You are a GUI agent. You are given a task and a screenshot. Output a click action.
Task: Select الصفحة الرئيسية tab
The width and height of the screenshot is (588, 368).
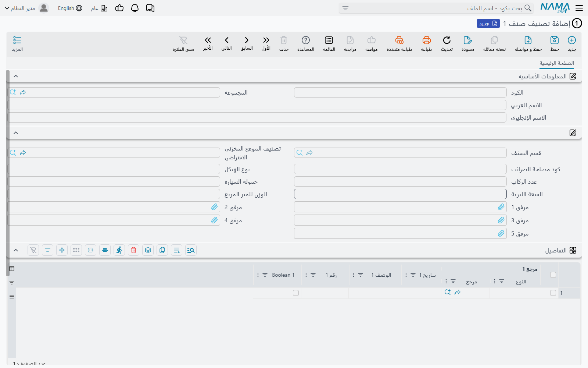(x=557, y=63)
